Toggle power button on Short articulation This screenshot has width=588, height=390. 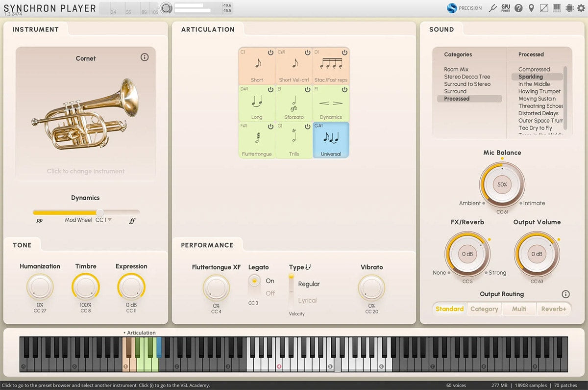point(270,52)
